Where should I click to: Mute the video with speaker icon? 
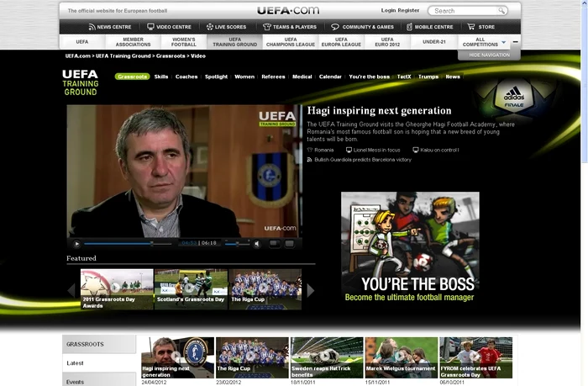[257, 244]
